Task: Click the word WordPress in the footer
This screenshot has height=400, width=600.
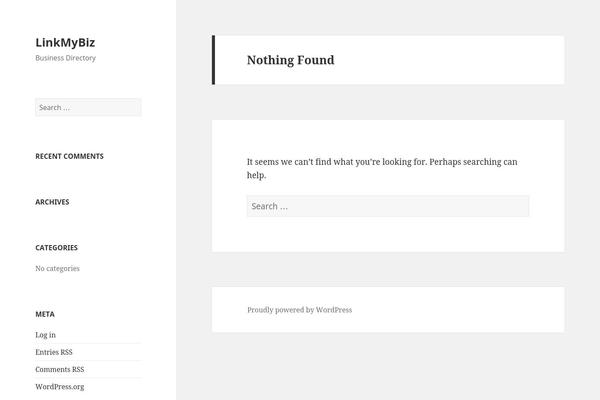Action: pos(334,310)
